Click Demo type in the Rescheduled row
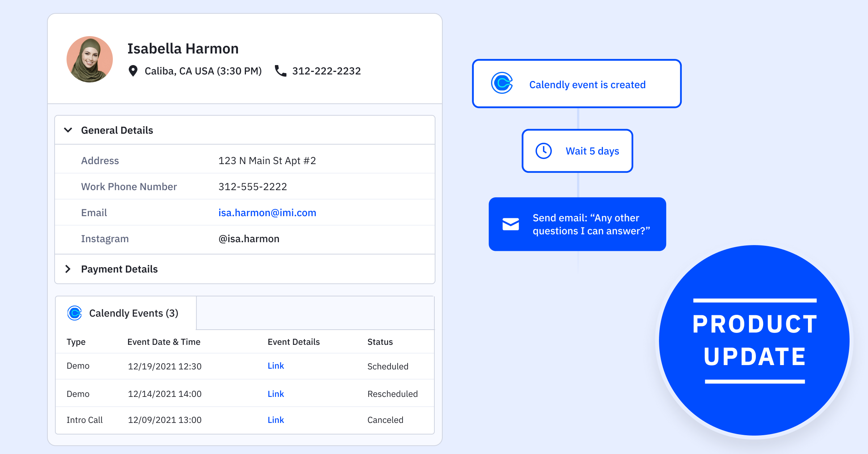The height and width of the screenshot is (454, 868). (78, 394)
